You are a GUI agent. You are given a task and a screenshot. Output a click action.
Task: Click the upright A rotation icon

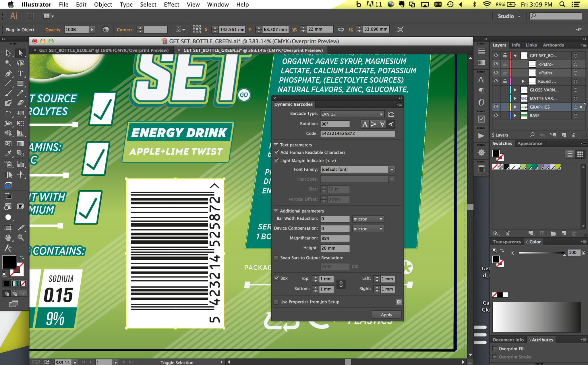coord(365,124)
